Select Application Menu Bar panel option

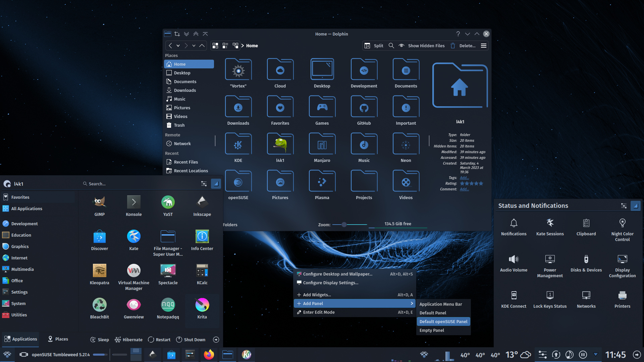tap(443, 304)
